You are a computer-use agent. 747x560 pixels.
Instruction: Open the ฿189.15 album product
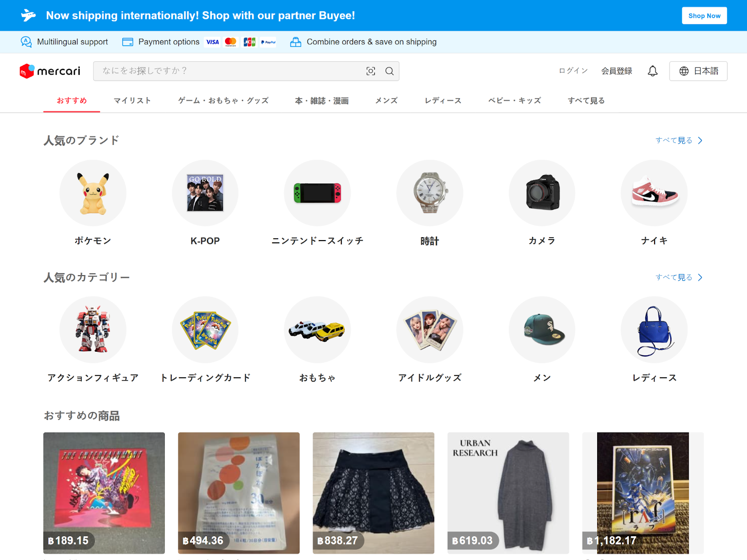pyautogui.click(x=104, y=493)
